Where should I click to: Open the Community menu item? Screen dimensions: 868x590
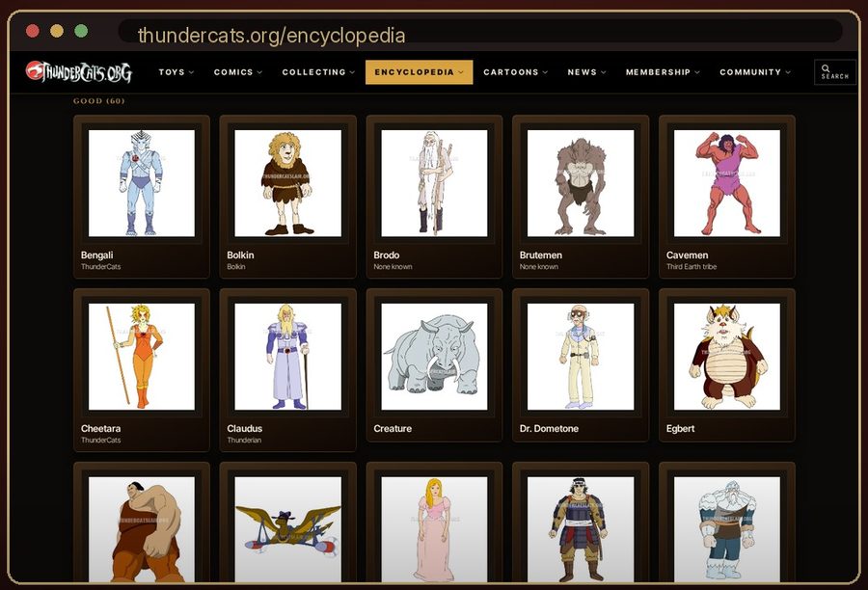point(750,72)
